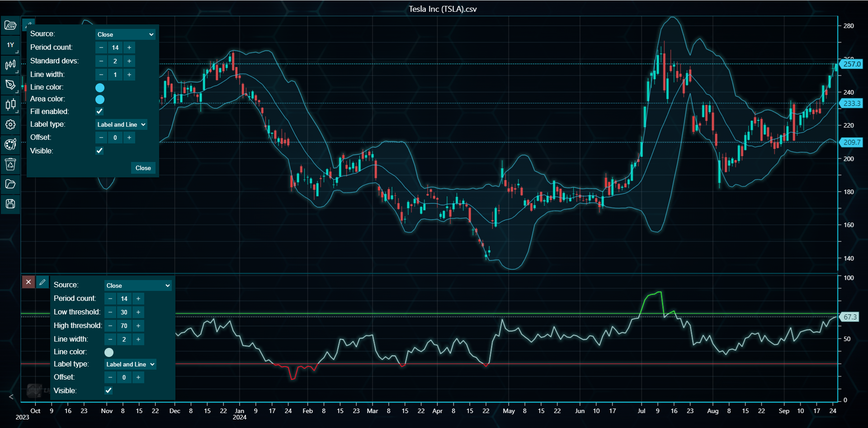868x428 pixels.
Task: Open Source dropdown in RSI settings
Action: click(138, 285)
